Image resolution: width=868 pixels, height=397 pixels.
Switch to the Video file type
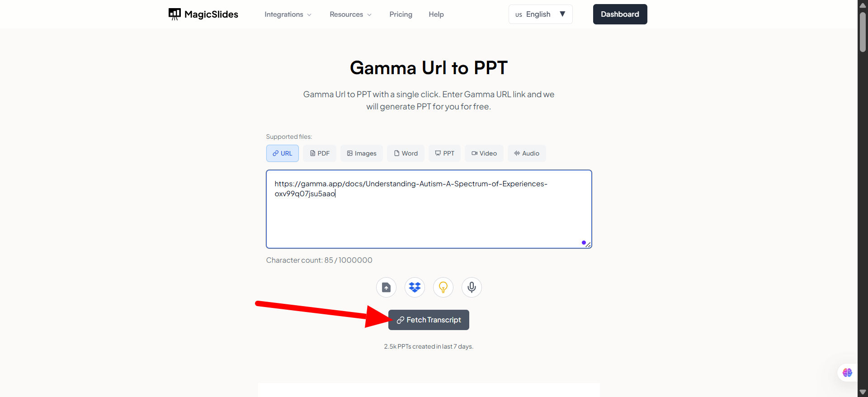[484, 153]
